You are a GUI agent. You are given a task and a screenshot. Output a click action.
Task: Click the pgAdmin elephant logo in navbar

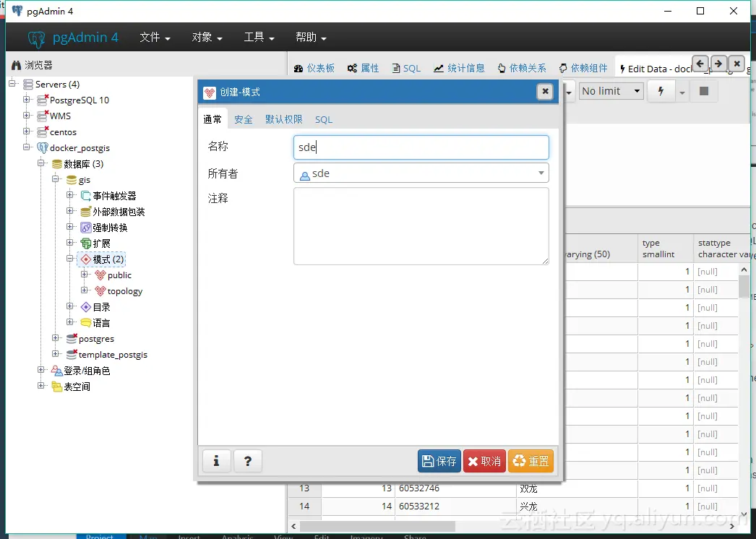pyautogui.click(x=36, y=38)
